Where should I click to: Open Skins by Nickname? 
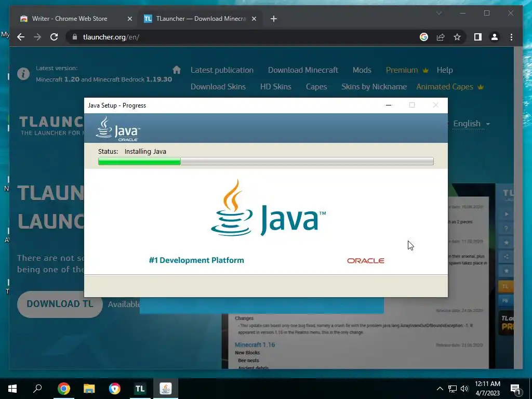374,87
